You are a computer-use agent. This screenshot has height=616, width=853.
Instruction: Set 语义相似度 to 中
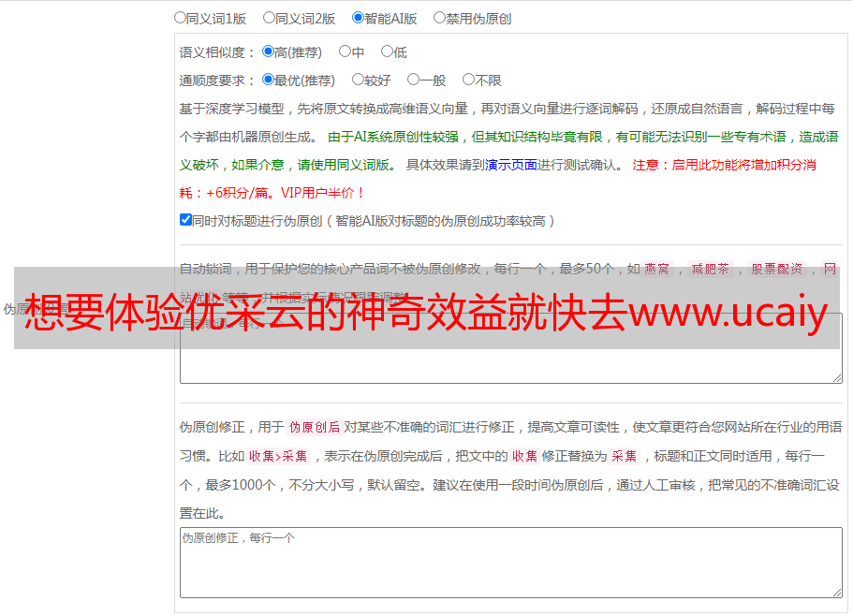pyautogui.click(x=345, y=51)
